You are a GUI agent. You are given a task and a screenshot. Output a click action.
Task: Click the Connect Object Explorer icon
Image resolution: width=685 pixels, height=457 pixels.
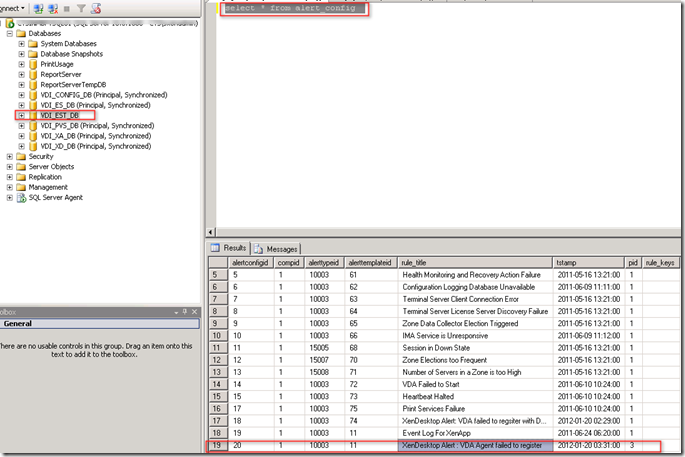pos(38,8)
